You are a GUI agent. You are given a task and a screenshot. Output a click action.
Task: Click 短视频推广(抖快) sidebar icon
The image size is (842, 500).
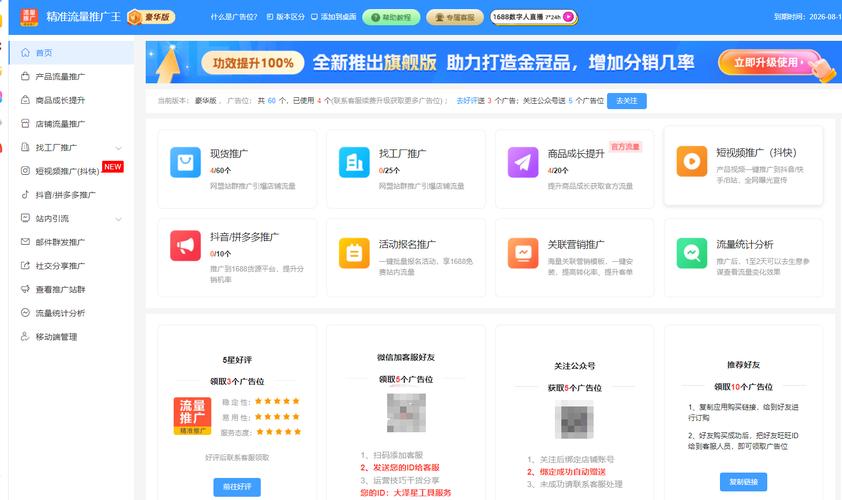[25, 171]
